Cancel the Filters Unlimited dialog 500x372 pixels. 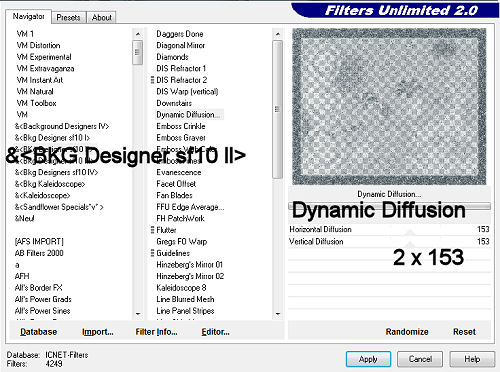pyautogui.click(x=420, y=359)
